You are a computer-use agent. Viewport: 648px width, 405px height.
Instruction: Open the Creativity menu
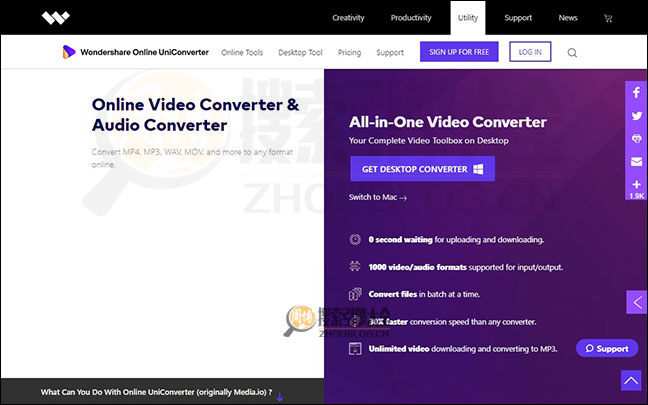pos(348,18)
